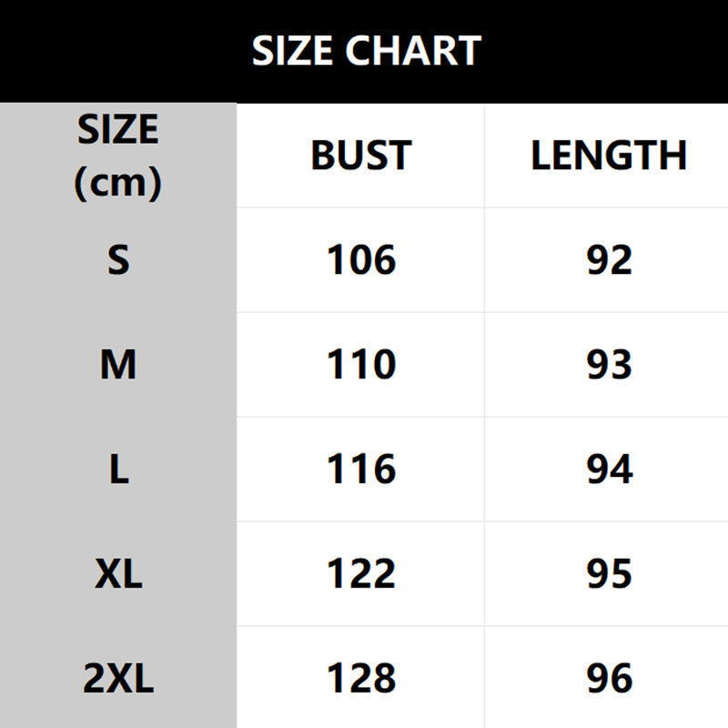Select bust value 116
This screenshot has height=728, width=728.
point(361,470)
